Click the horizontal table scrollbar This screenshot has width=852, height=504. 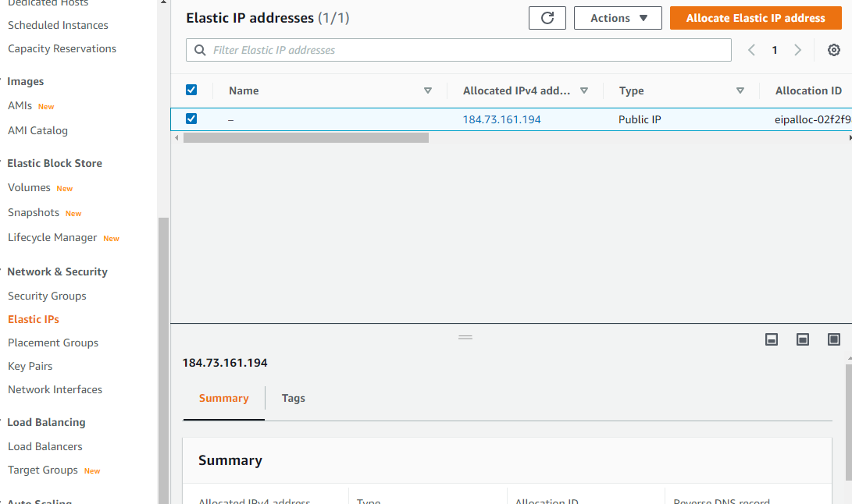(306, 138)
